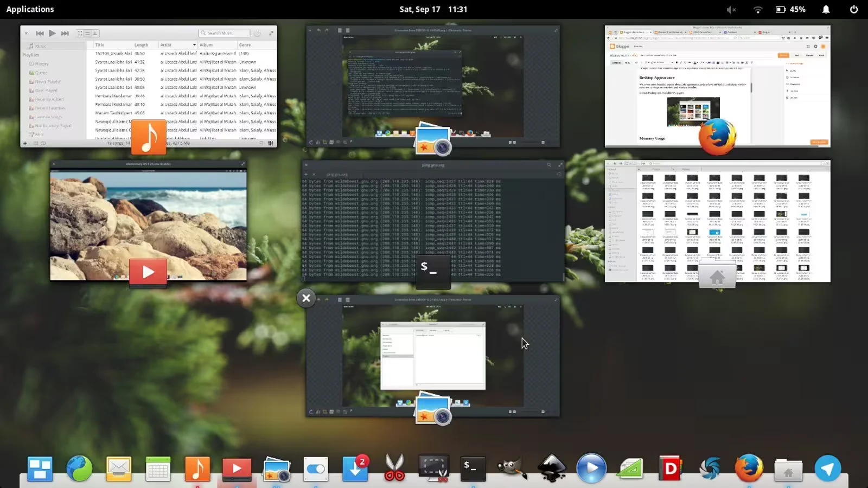Toggle notifications using the bell indicator
Viewport: 868px width, 488px height.
coord(826,9)
